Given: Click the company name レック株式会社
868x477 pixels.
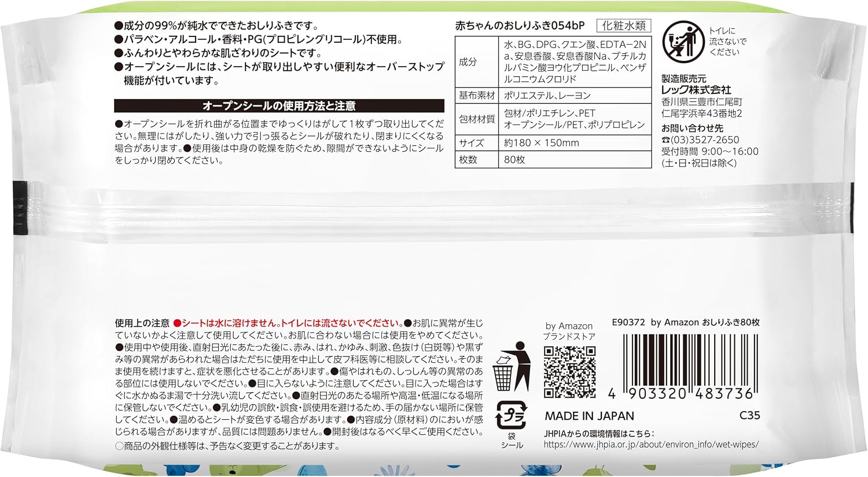Looking at the screenshot, I should pyautogui.click(x=696, y=89).
